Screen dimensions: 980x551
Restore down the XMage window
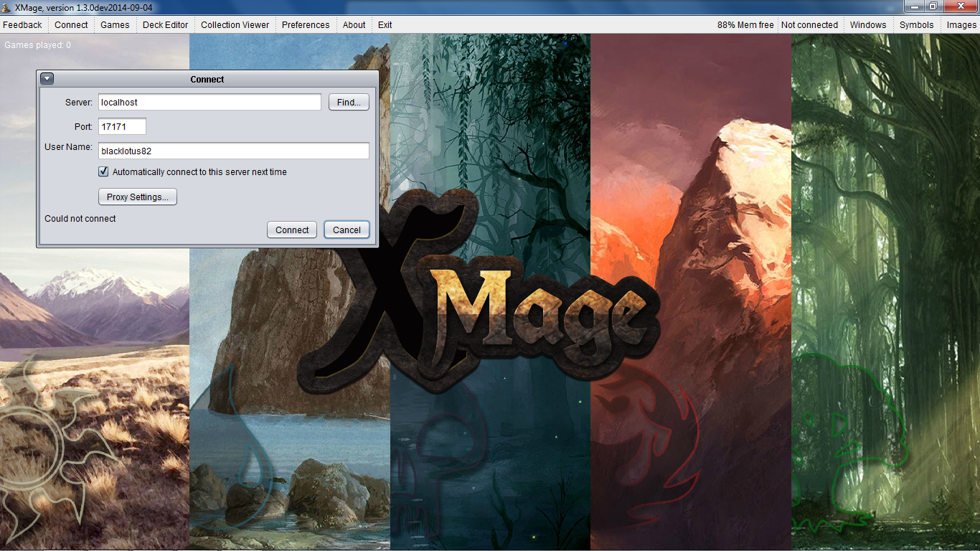(933, 6)
